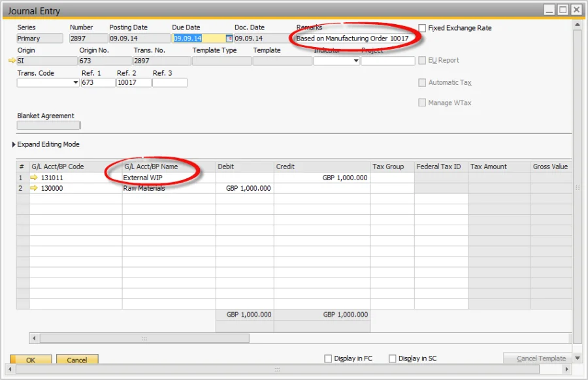Click the Cancel button
588x380 pixels.
click(x=77, y=359)
